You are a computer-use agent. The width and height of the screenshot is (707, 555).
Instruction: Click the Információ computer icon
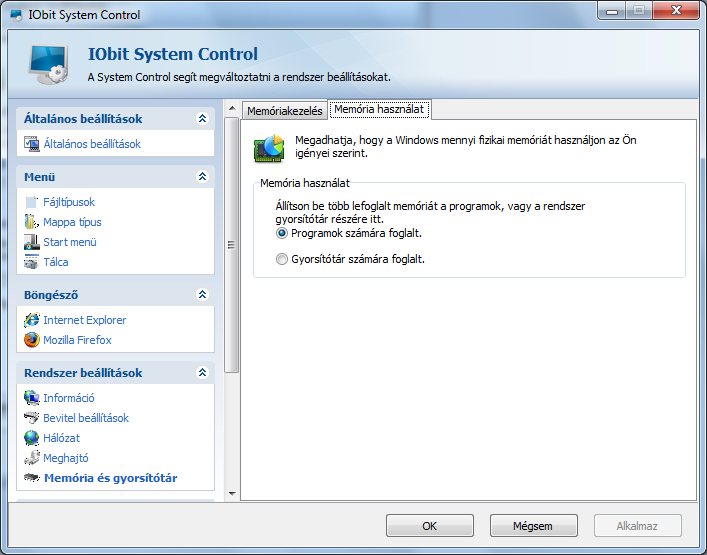pyautogui.click(x=32, y=398)
